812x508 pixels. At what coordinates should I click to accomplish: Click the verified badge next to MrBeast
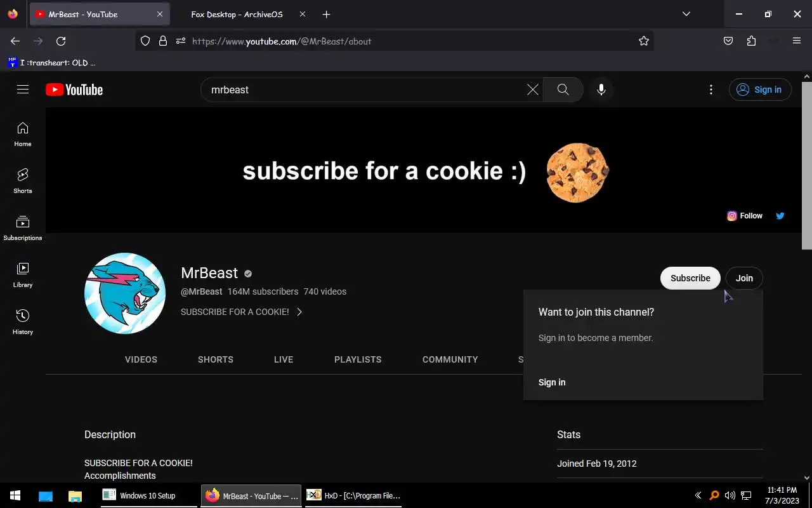[x=248, y=274]
